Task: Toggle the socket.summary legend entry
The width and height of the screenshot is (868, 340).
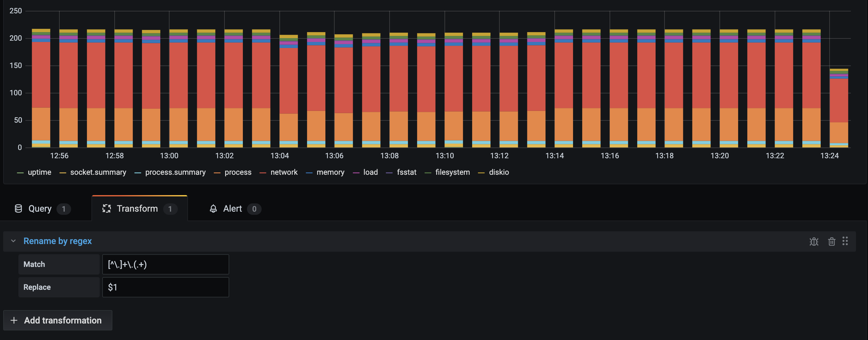Action: [x=98, y=172]
